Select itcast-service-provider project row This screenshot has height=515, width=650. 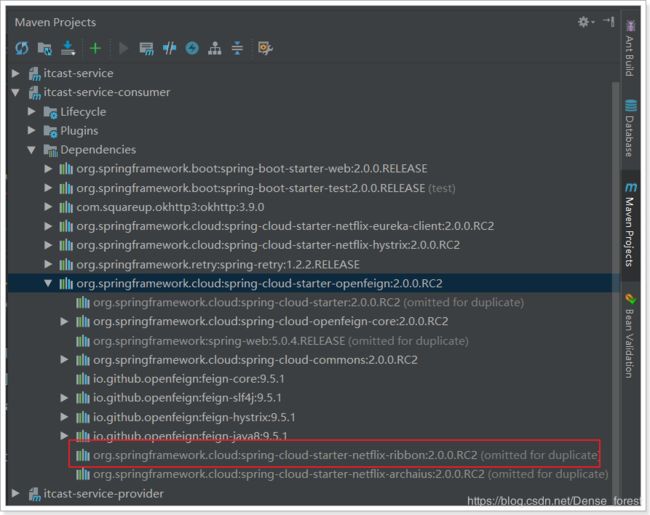coord(309,493)
